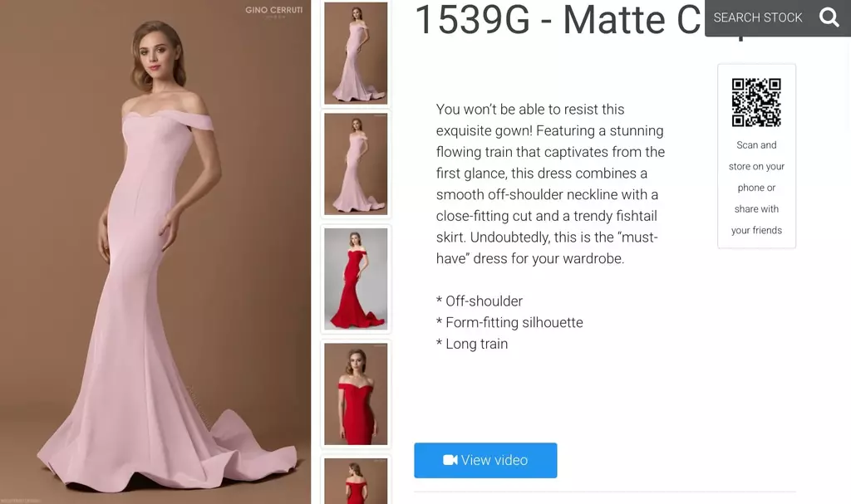
Task: Select the second pink gown thumbnail
Action: tap(356, 164)
